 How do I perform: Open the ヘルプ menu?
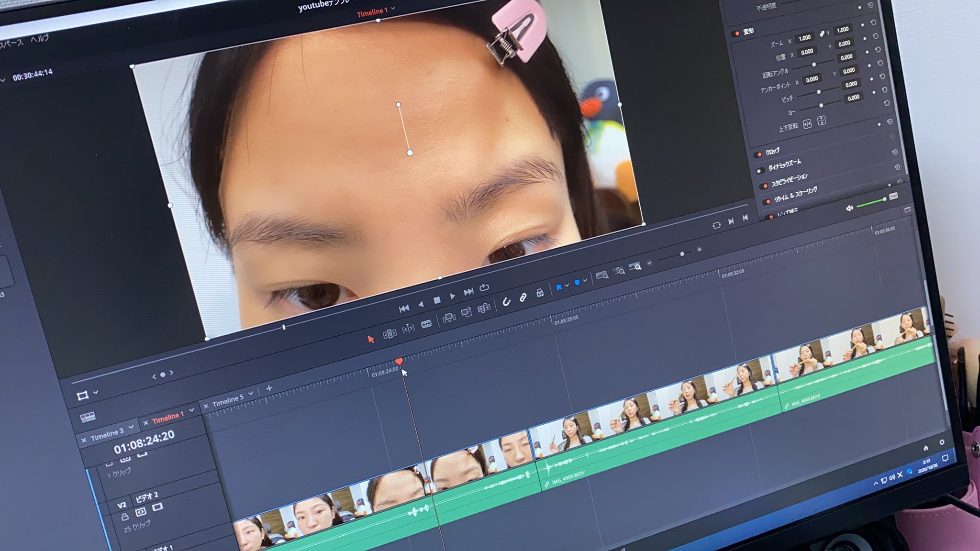tap(40, 38)
